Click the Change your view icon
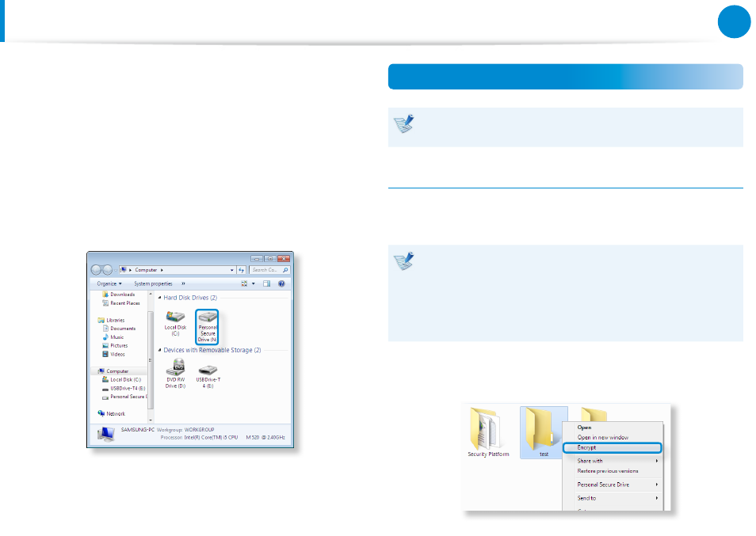The width and height of the screenshot is (756, 536). (244, 283)
